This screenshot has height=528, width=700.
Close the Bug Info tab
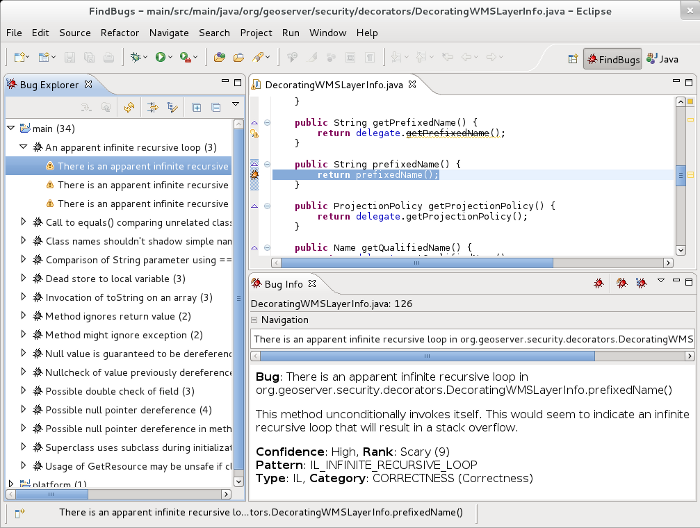point(312,283)
